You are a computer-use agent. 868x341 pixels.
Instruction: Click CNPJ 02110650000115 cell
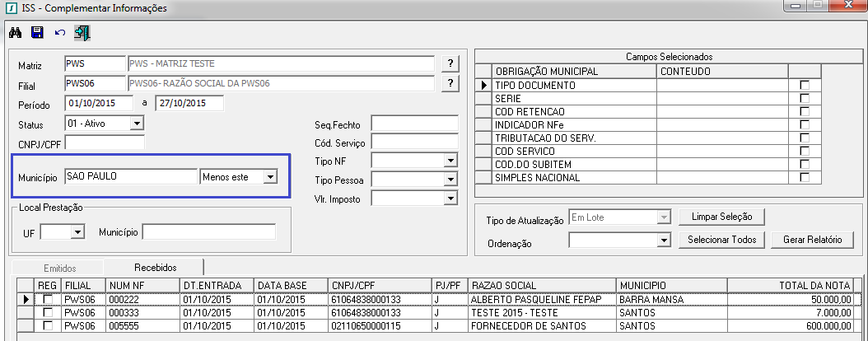380,326
